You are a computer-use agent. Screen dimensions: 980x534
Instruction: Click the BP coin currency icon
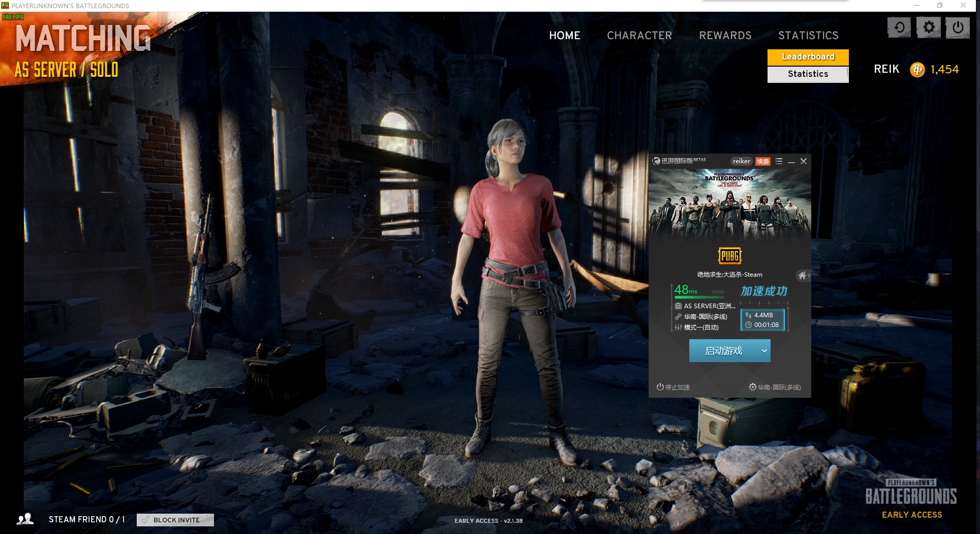[917, 69]
